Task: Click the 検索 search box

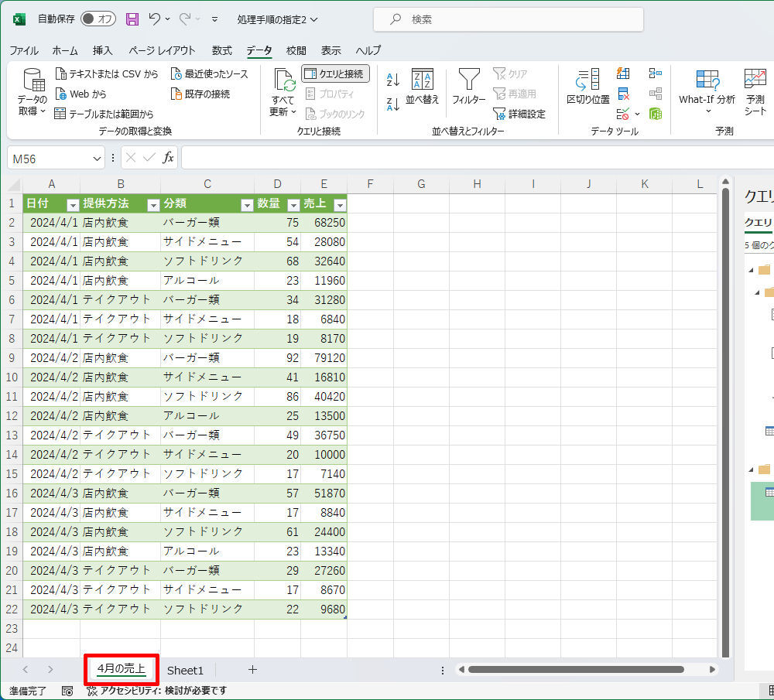Action: [508, 19]
